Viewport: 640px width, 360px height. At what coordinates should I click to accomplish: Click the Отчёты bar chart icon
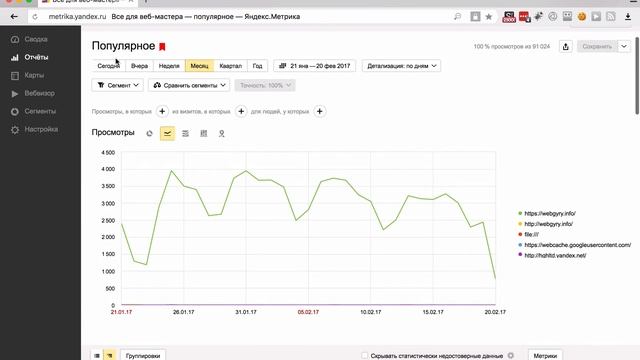15,58
